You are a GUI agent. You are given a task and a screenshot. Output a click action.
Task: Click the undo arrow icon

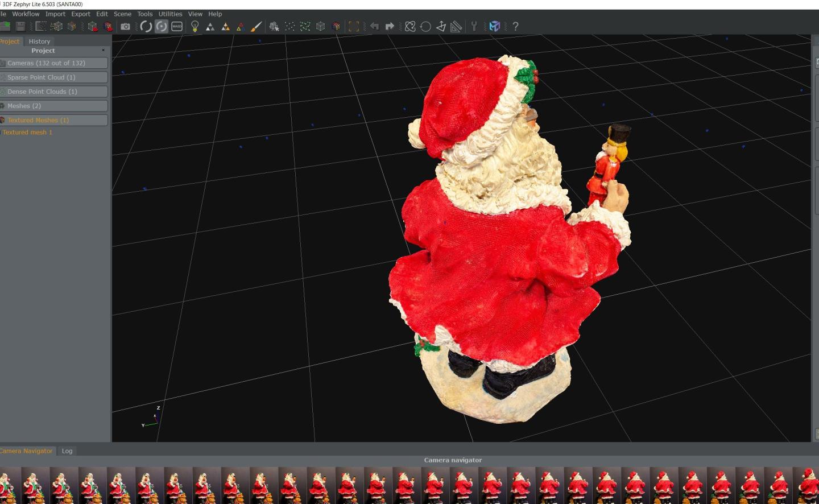374,26
